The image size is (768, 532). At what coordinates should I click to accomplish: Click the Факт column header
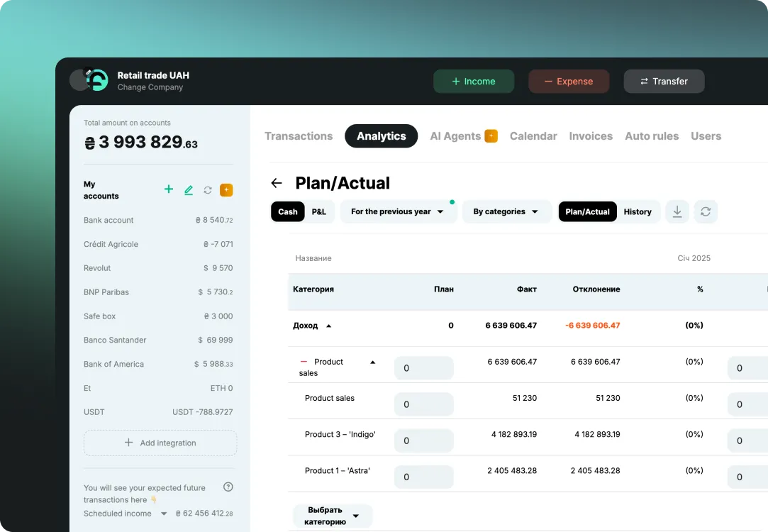click(526, 289)
